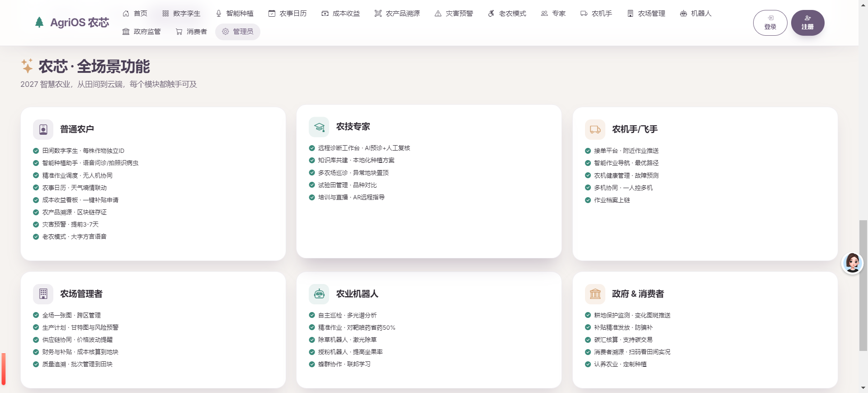868x393 pixels.
Task: Open 农事日历 from navigation
Action: [x=288, y=14]
